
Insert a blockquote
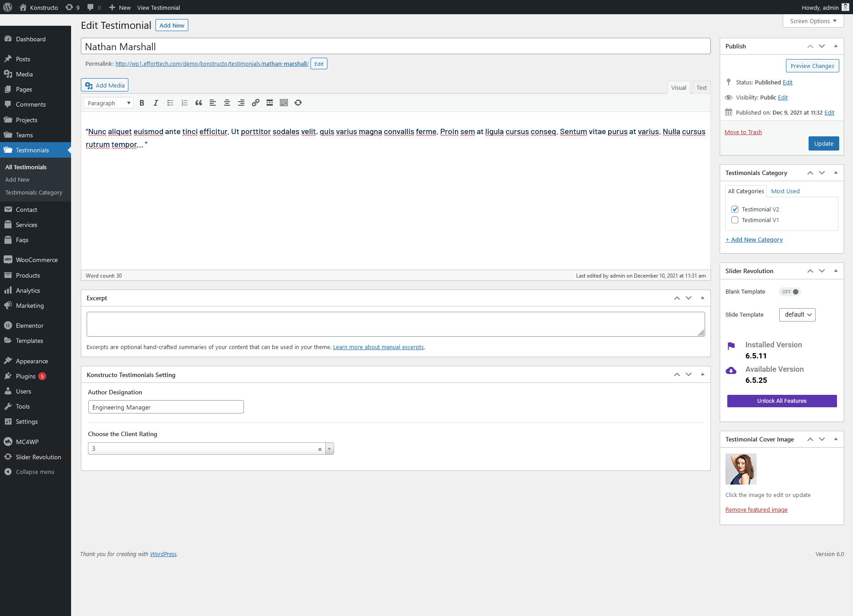point(199,103)
